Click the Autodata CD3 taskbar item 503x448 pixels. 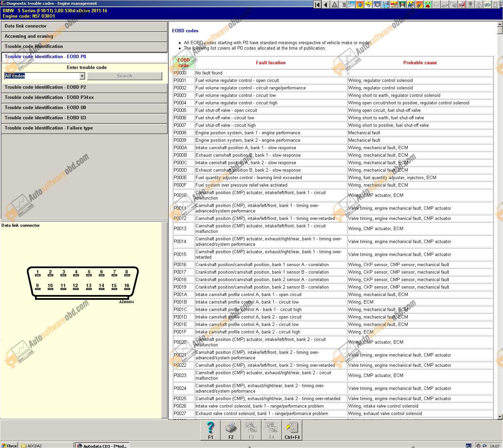click(102, 445)
